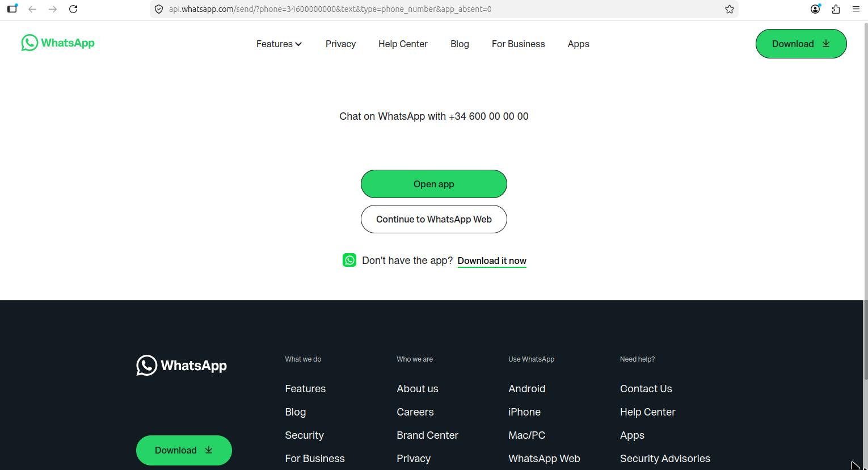Viewport: 868px width, 470px height.
Task: Choose Continue to WhatsApp Web
Action: click(434, 219)
